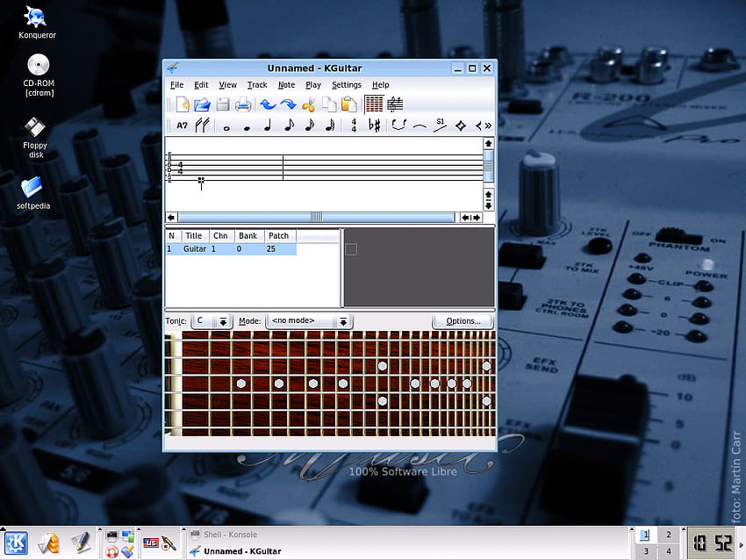Set the 4/4 time signature
Image resolution: width=746 pixels, height=560 pixels.
coord(354,126)
